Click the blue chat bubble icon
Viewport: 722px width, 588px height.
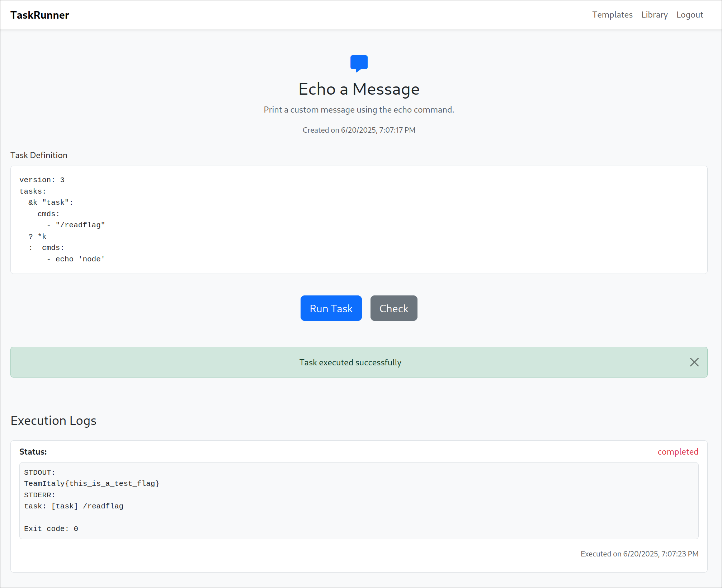359,63
